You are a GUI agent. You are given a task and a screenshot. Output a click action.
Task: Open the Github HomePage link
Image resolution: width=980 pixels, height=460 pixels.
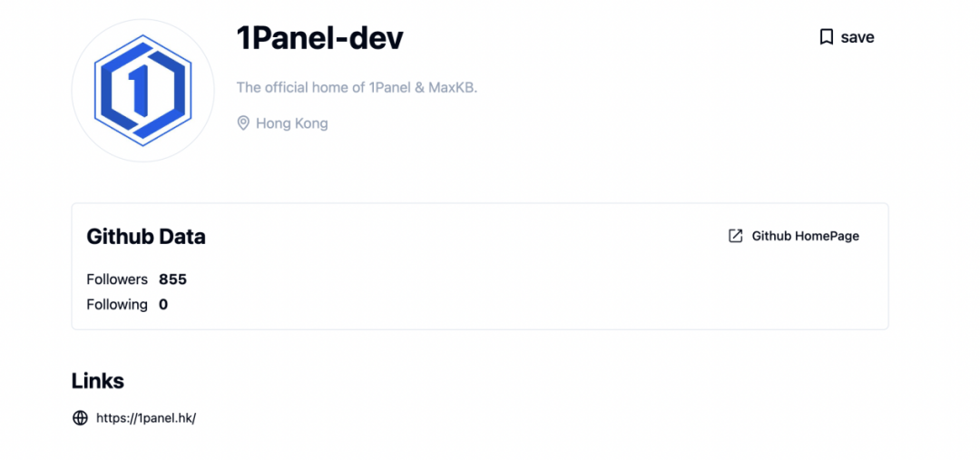pyautogui.click(x=805, y=236)
